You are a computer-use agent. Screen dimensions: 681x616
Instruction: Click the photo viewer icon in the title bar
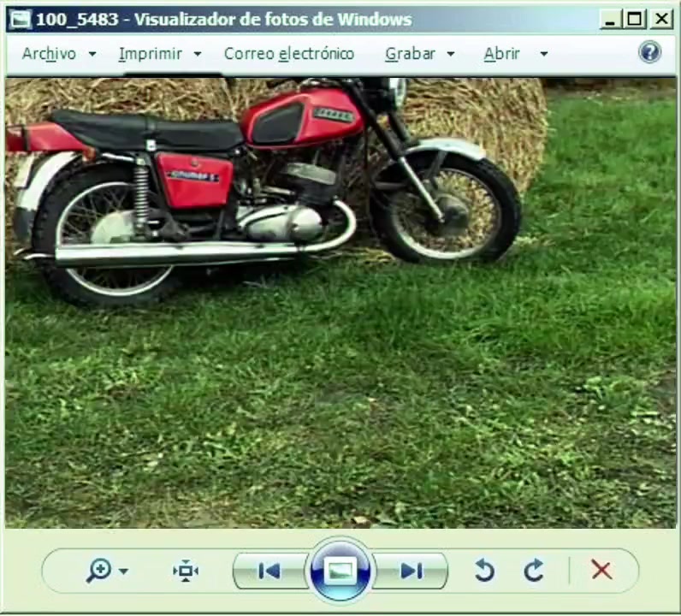(x=20, y=19)
